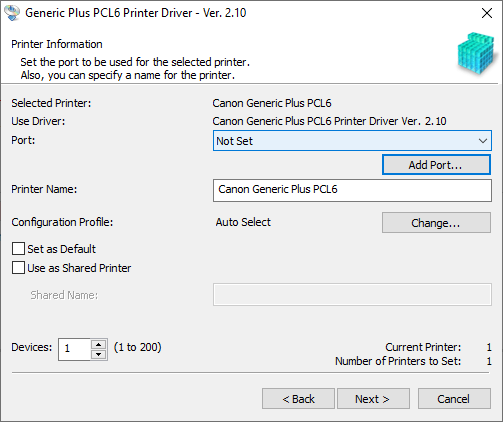
Task: Close the printer driver dialog window
Action: pos(487,13)
